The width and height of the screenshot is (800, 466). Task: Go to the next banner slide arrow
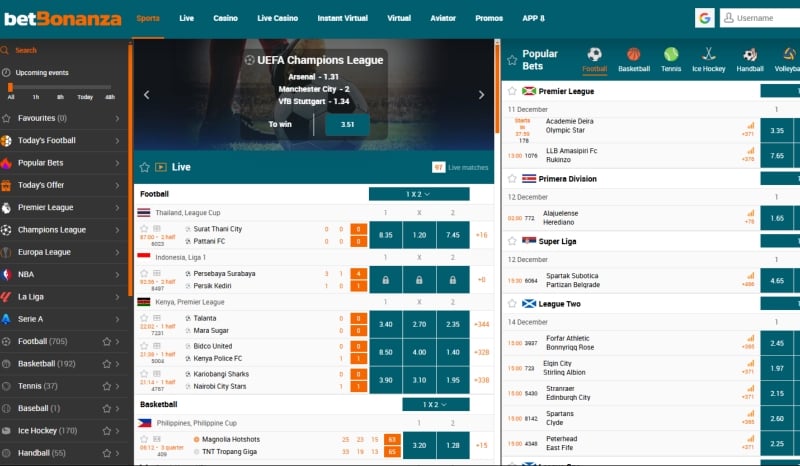(481, 95)
